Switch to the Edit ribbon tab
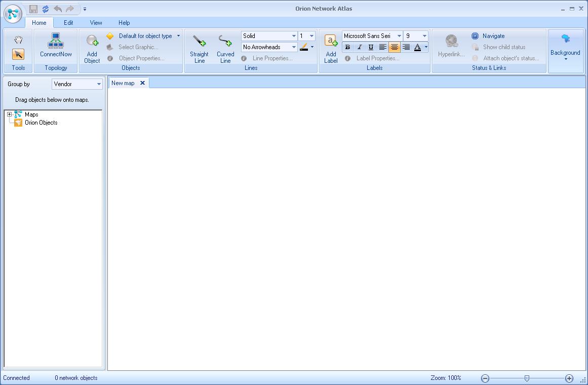Screen dimensions: 588x385 tap(68, 22)
